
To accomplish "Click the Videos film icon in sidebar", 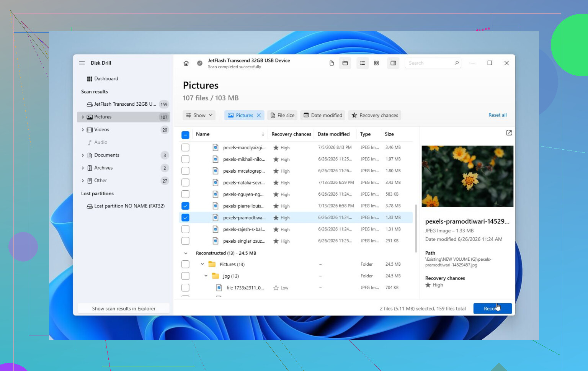I will [90, 130].
